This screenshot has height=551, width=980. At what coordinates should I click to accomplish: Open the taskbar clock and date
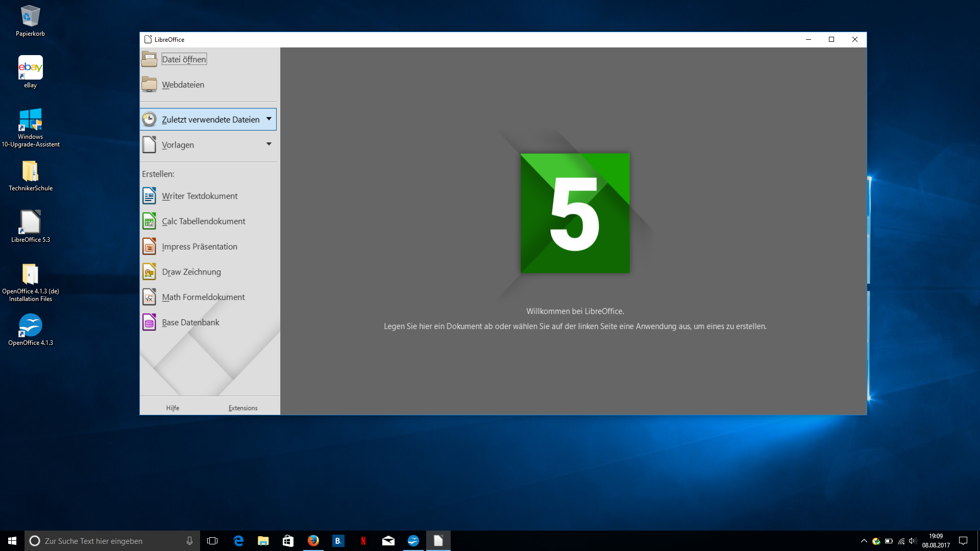[936, 541]
